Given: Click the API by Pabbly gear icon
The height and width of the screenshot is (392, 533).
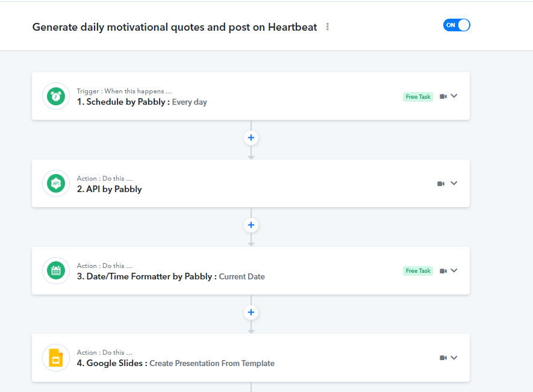Looking at the screenshot, I should click(x=56, y=184).
